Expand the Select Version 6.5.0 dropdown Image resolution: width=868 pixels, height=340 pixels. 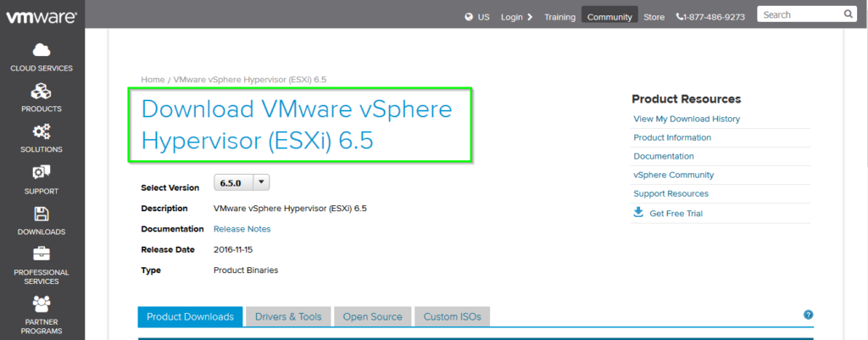(242, 182)
